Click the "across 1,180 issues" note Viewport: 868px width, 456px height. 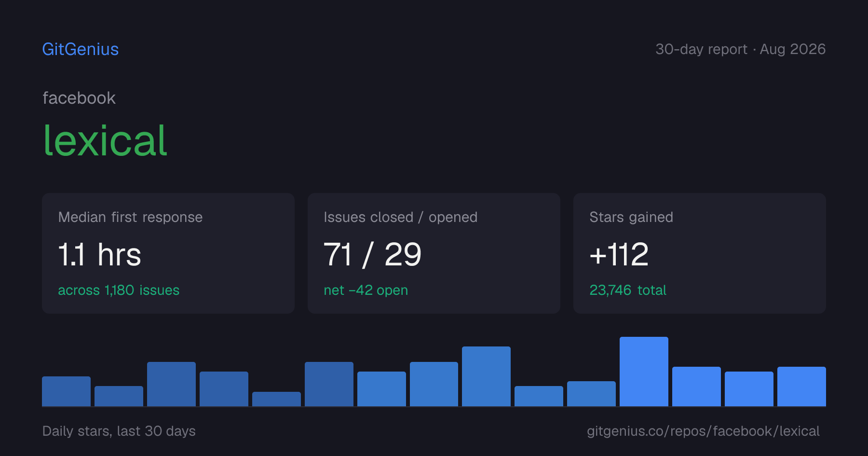click(119, 290)
